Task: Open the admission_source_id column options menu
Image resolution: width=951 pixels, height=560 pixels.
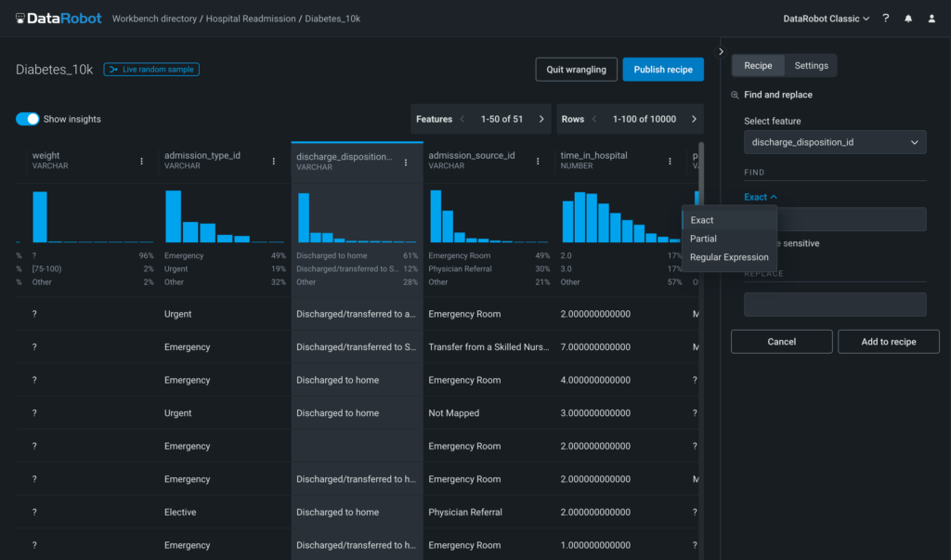Action: pyautogui.click(x=538, y=162)
